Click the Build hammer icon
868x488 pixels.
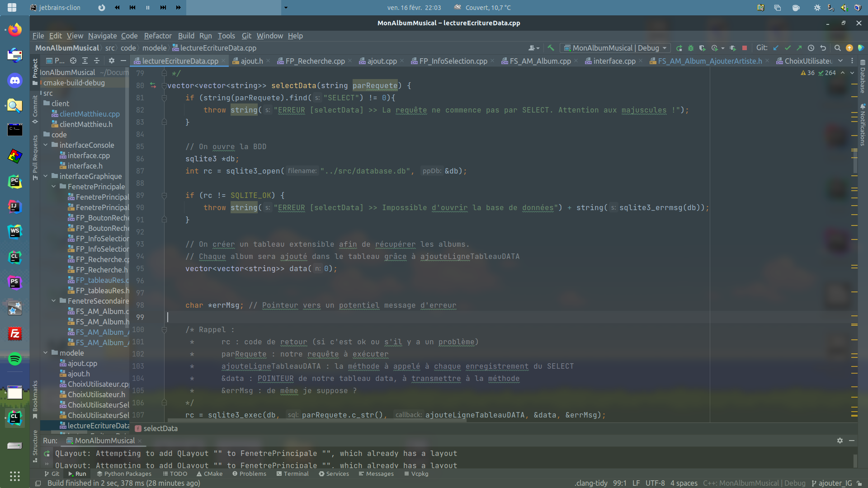551,48
